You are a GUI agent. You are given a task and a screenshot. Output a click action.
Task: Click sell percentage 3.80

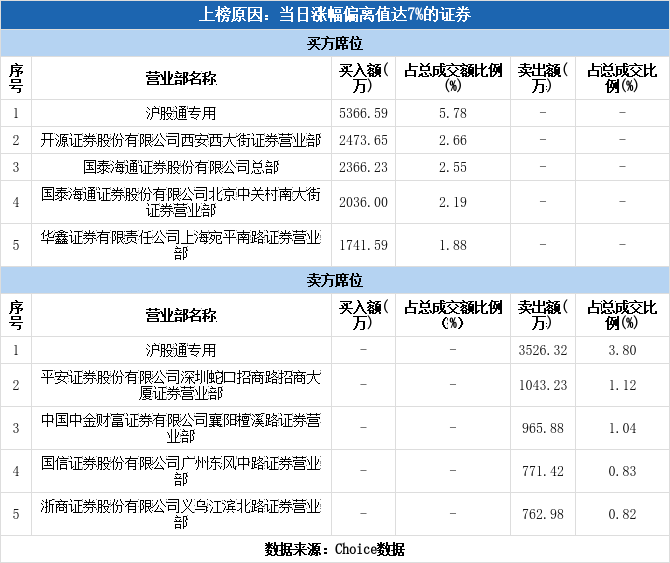[622, 350]
